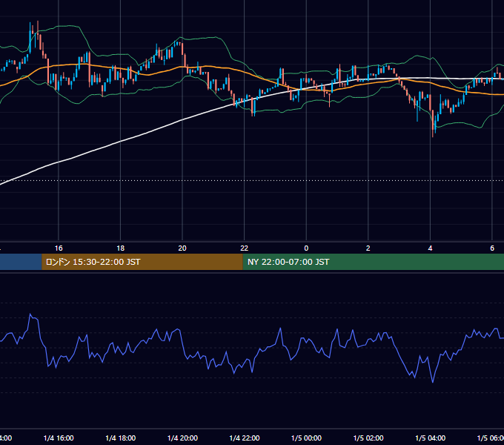Click the '1/5 00:00' indicator time label

[x=306, y=438]
